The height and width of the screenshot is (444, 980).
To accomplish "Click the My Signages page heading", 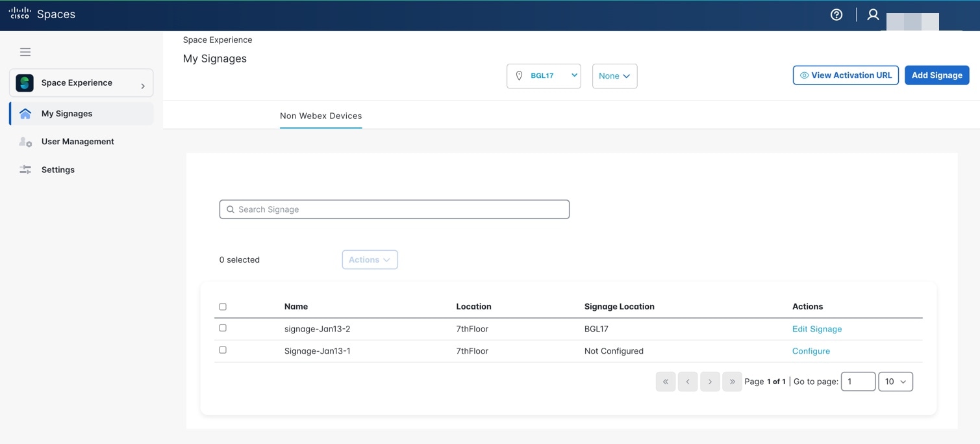I will [x=215, y=59].
